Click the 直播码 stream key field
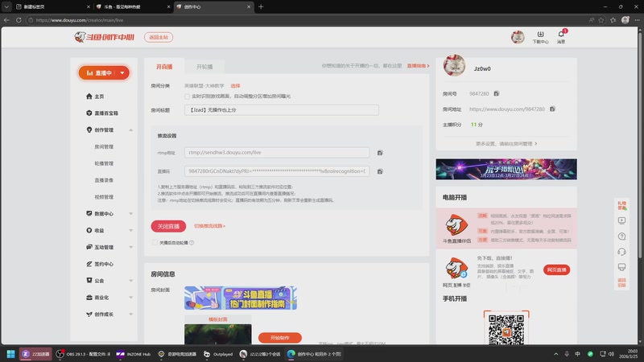This screenshot has height=362, width=644. coord(277,171)
